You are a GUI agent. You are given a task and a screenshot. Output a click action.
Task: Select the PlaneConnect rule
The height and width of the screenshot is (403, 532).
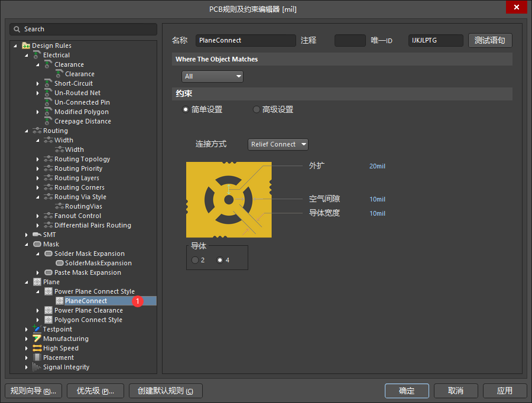click(x=86, y=301)
